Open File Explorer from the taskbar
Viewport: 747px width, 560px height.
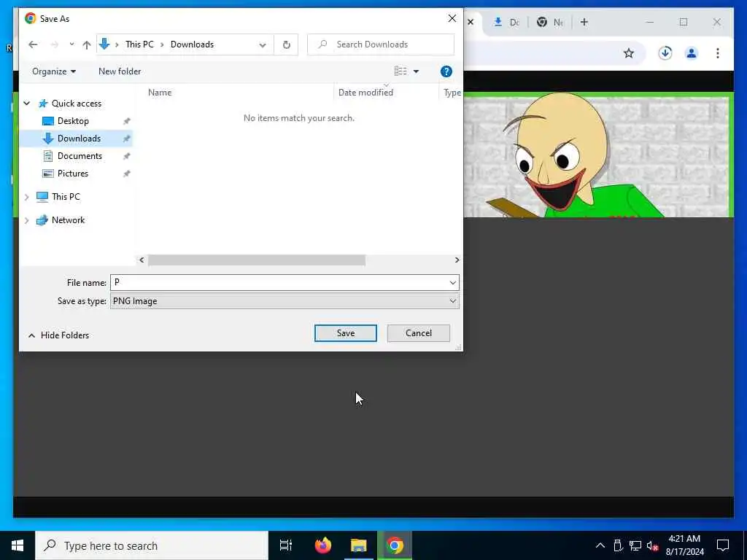click(x=359, y=545)
